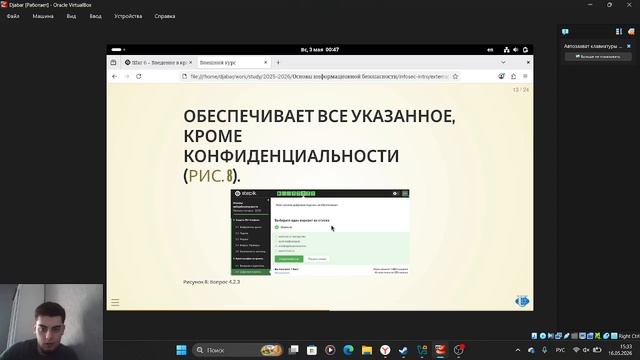Open a new browser tab
Screen dimensions: 640x360
278,62
